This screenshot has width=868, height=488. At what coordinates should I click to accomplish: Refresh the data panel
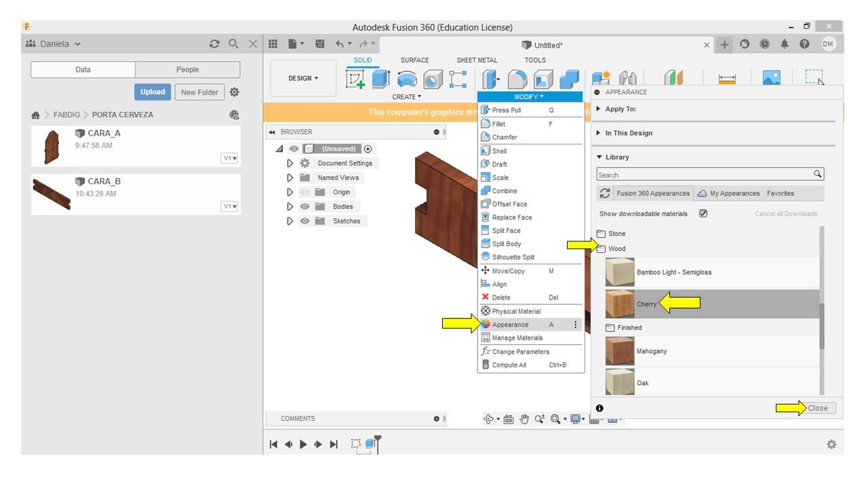coord(214,44)
